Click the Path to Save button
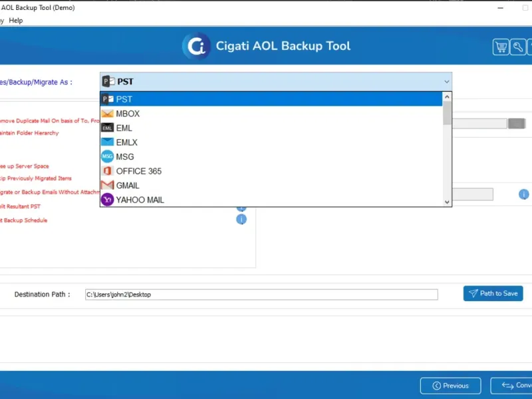The height and width of the screenshot is (399, 532). pyautogui.click(x=493, y=293)
